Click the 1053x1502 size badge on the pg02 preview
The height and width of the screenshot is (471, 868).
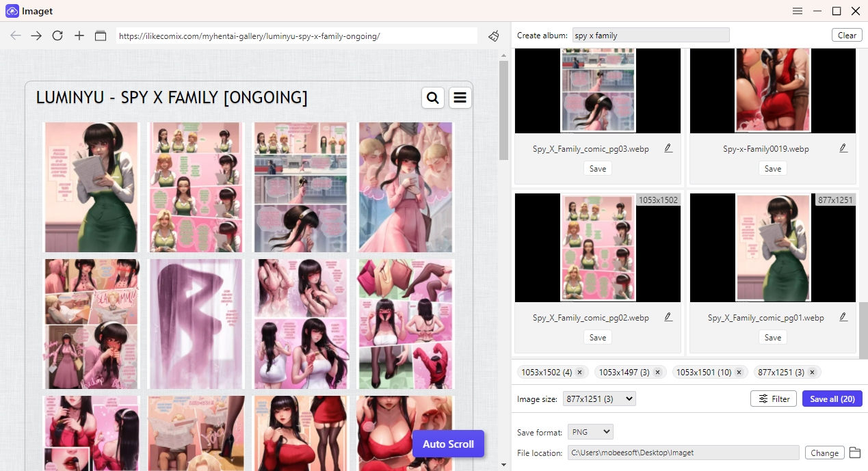[x=658, y=200]
